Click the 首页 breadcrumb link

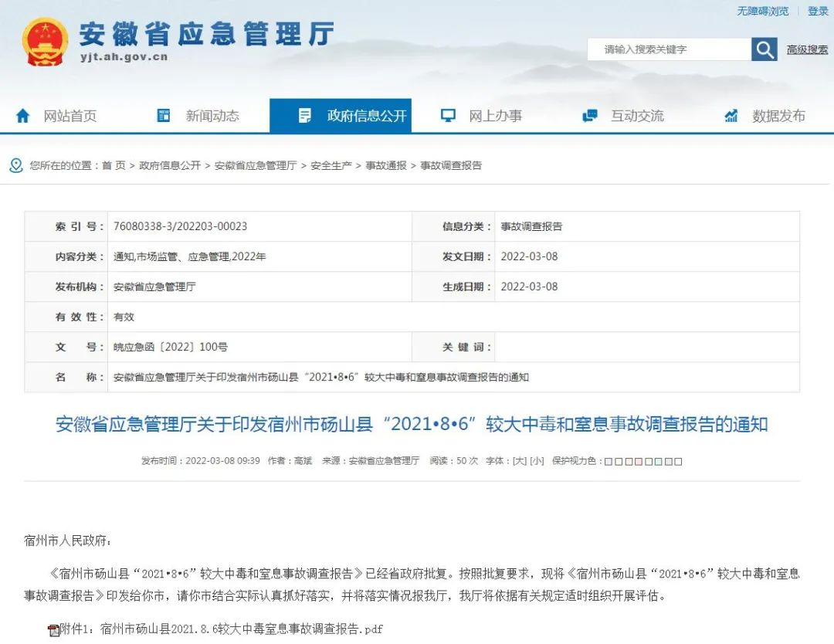point(114,165)
